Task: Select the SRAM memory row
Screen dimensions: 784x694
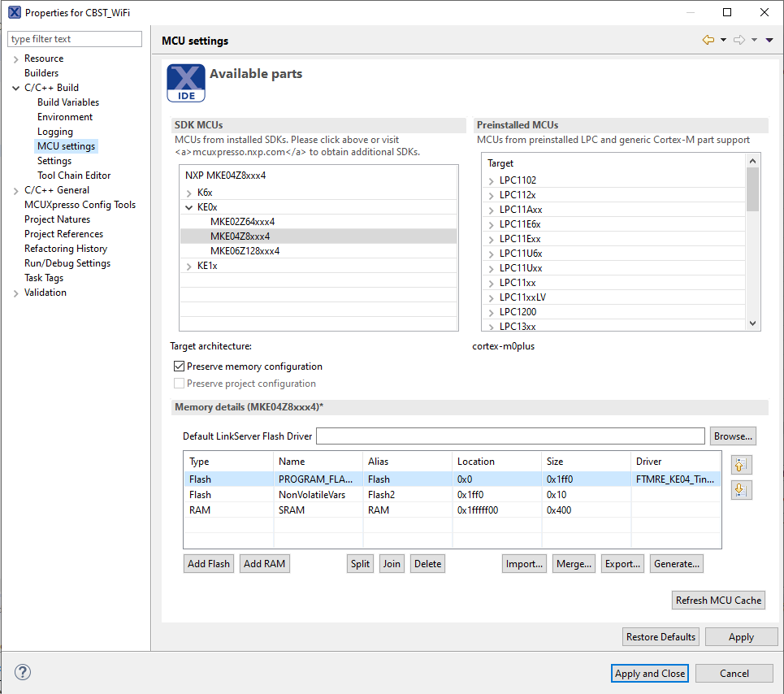Action: pos(452,510)
